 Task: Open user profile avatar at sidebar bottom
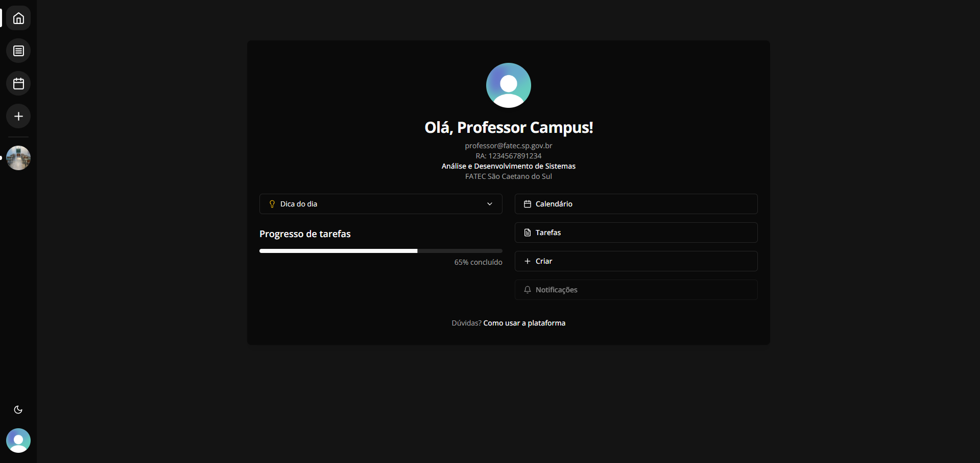pos(18,441)
